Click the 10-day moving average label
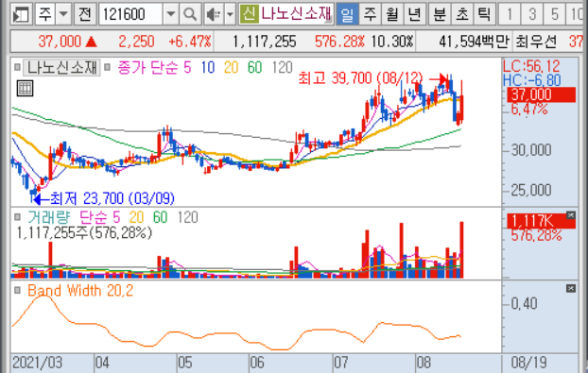This screenshot has width=588, height=373. 208,67
